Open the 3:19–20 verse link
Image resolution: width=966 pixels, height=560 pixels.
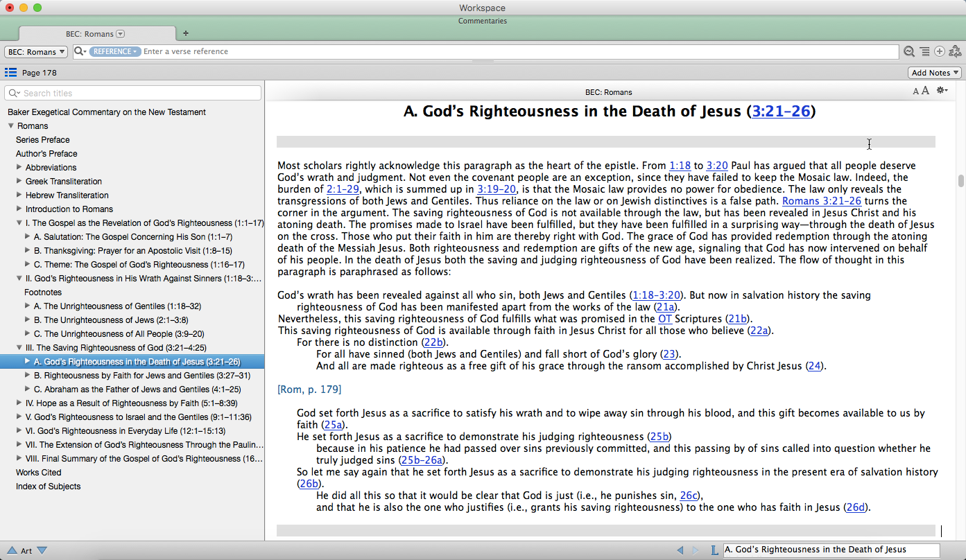497,189
